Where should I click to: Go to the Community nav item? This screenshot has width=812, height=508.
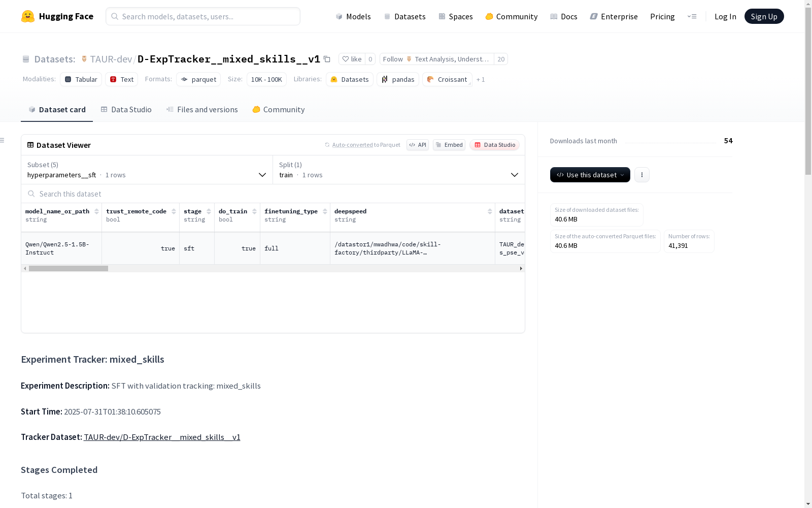512,16
